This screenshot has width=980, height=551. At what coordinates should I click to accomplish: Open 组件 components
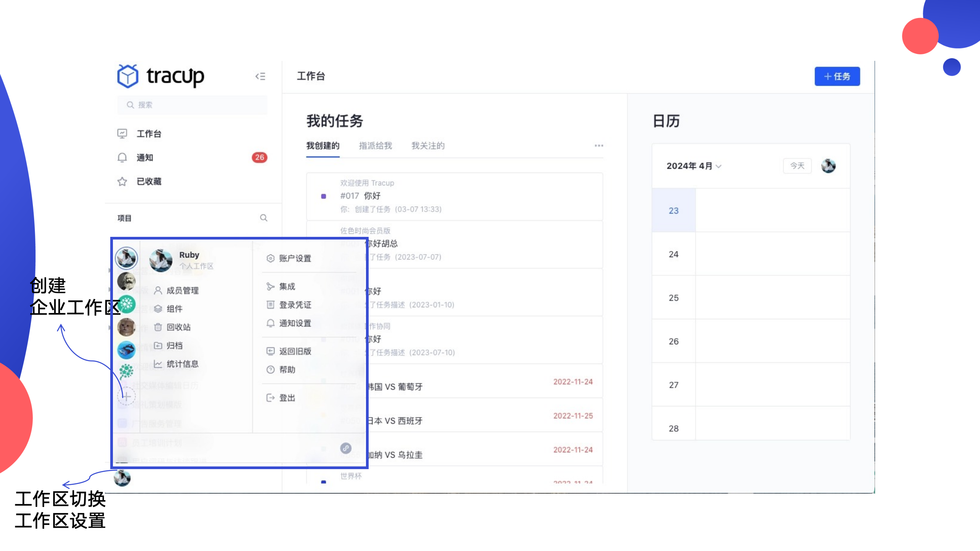coord(174,309)
